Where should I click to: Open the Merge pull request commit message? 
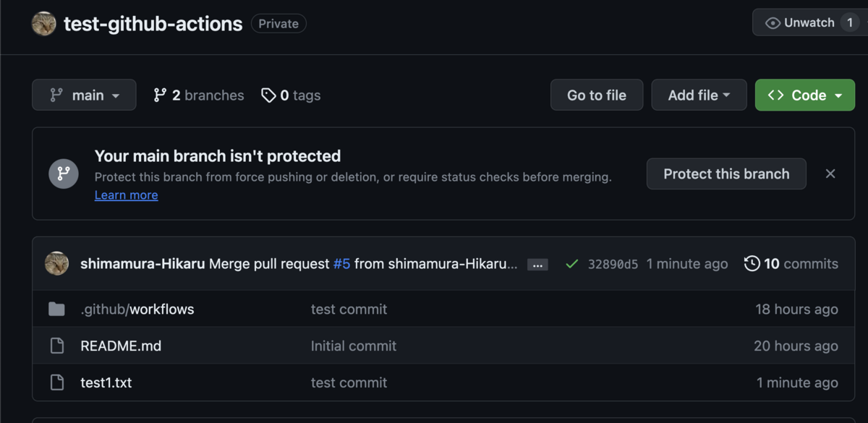[x=269, y=264]
